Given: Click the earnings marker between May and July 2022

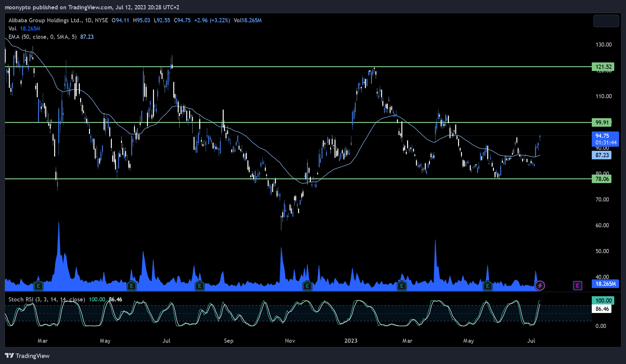Looking at the screenshot, I should click(x=131, y=286).
